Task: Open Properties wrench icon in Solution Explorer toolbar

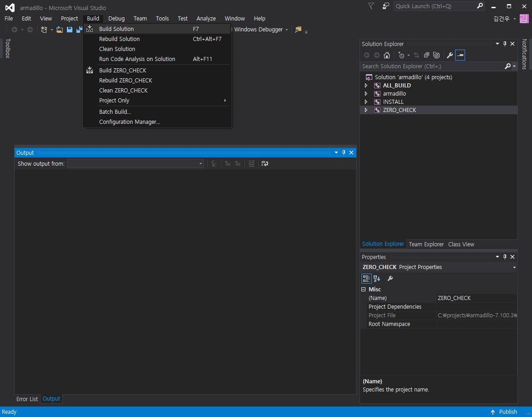Action: (x=450, y=56)
